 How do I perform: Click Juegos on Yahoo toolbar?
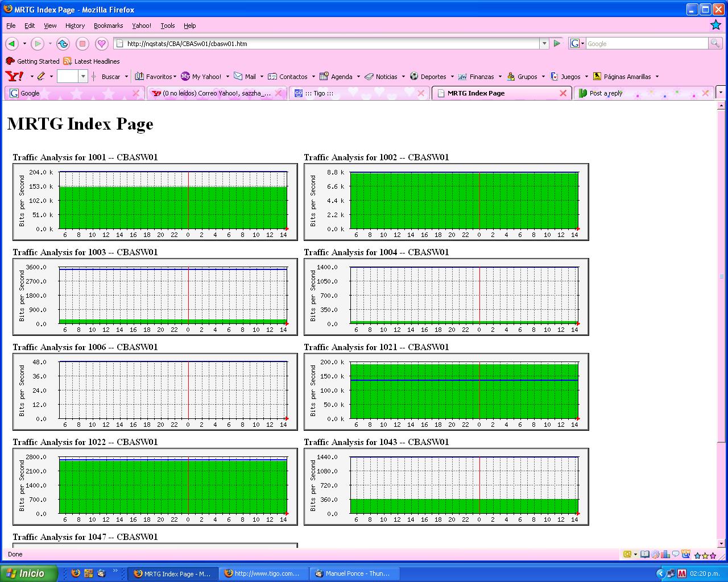(565, 77)
